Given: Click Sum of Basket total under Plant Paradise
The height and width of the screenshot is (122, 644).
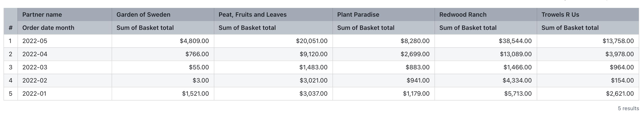Looking at the screenshot, I should click(x=366, y=28).
